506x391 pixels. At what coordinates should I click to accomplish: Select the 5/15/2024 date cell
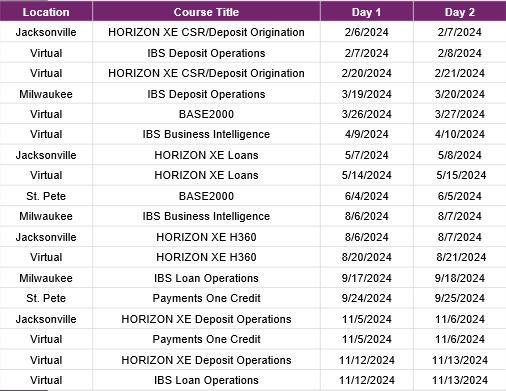(460, 175)
